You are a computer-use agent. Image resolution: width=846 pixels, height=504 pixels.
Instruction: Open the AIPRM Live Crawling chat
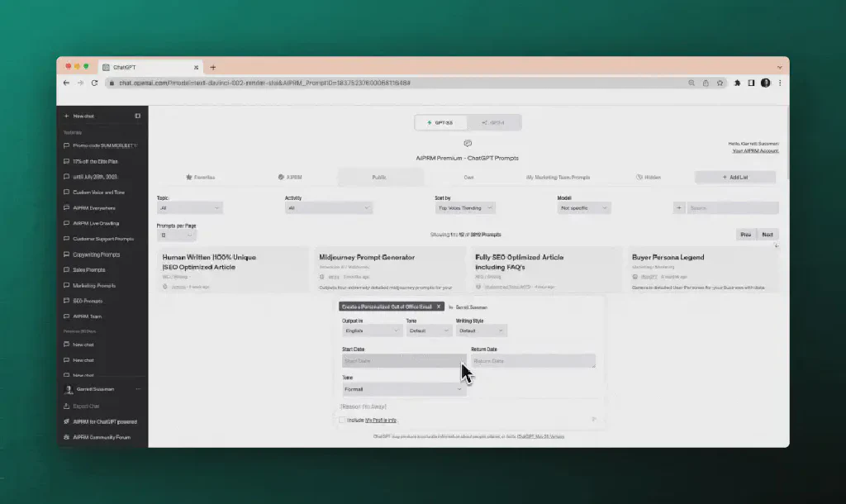pos(96,223)
